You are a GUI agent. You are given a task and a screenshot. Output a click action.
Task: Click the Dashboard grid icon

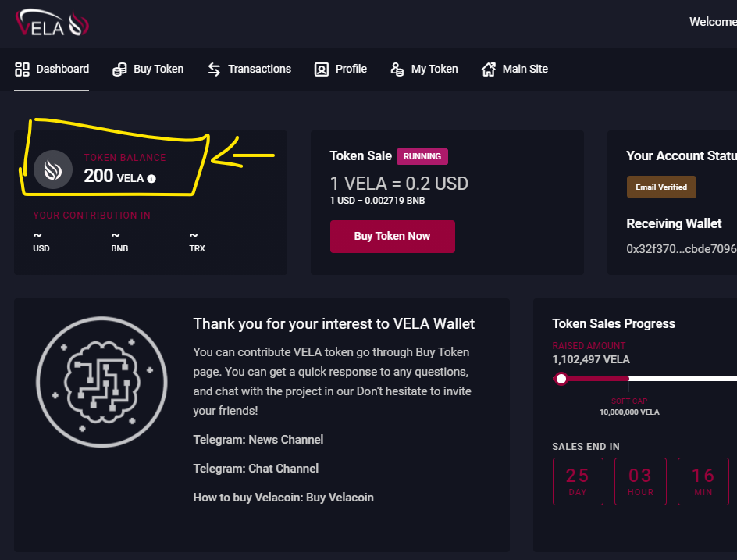click(x=22, y=70)
